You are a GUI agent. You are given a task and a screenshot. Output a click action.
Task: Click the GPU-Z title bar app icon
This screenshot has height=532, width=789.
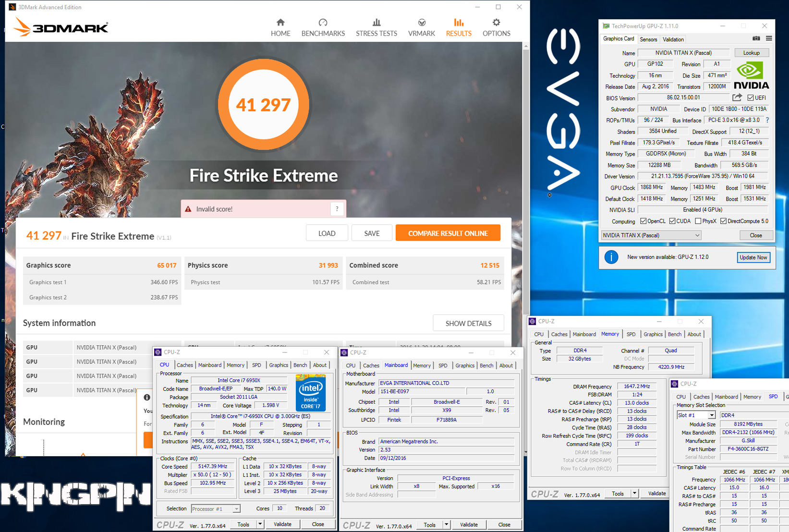point(606,26)
